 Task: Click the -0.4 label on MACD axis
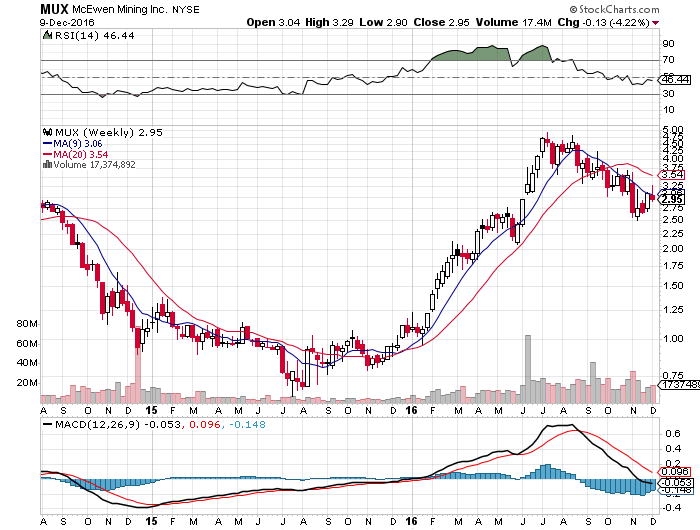point(671,508)
